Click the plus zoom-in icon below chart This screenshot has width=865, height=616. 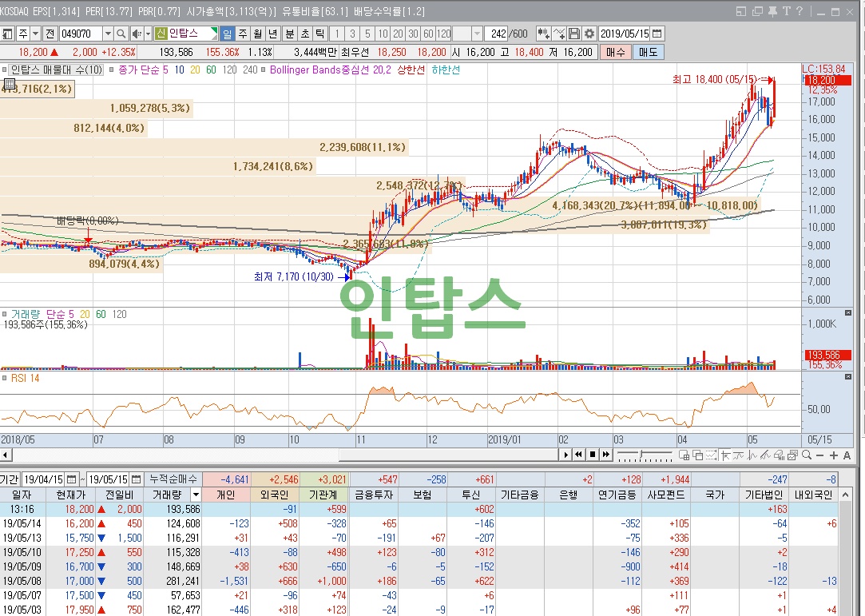[834, 455]
